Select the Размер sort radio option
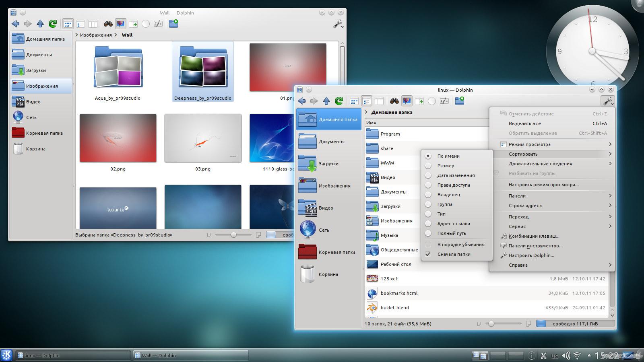Screen dimensions: 644x362 [x=428, y=166]
